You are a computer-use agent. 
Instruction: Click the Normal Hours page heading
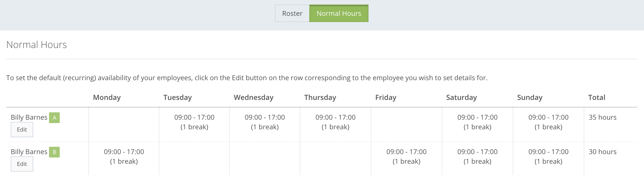tap(37, 45)
